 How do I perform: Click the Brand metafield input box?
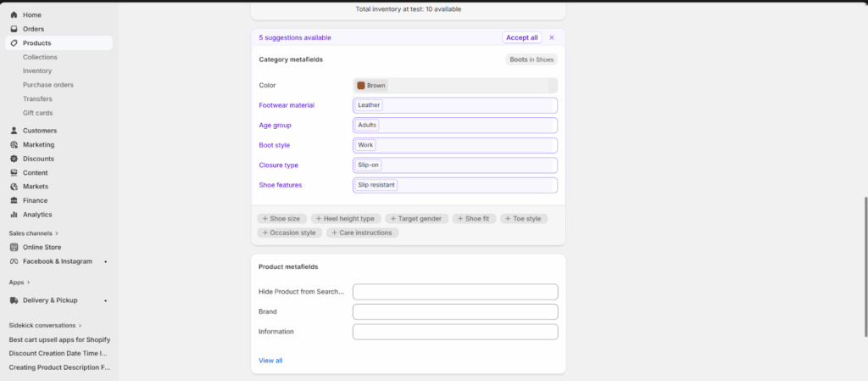[455, 311]
